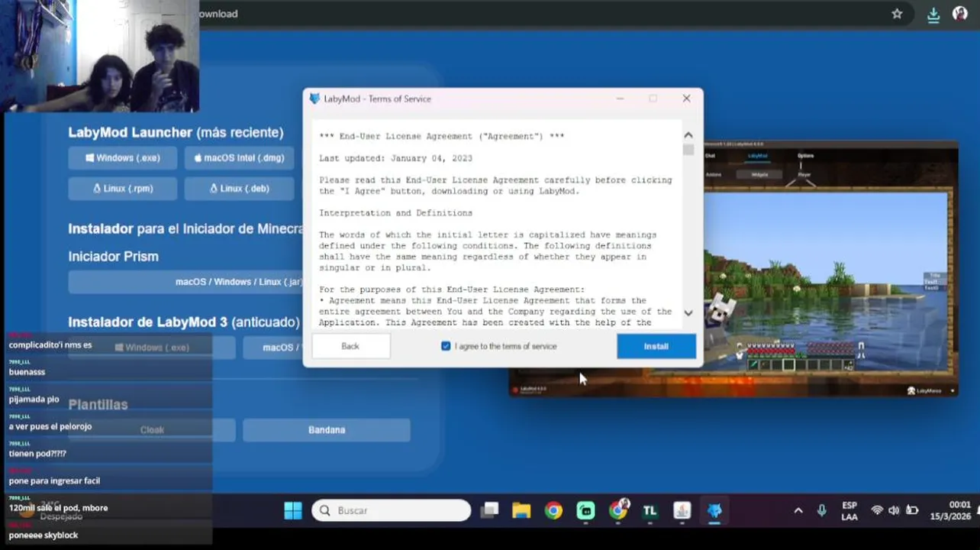Click the Install button in LabyMod dialog
The height and width of the screenshot is (550, 980).
click(x=656, y=346)
